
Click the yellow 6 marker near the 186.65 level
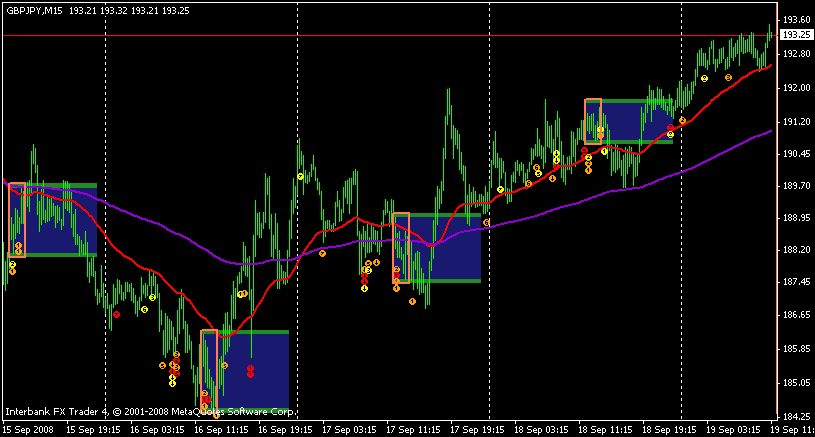(144, 310)
